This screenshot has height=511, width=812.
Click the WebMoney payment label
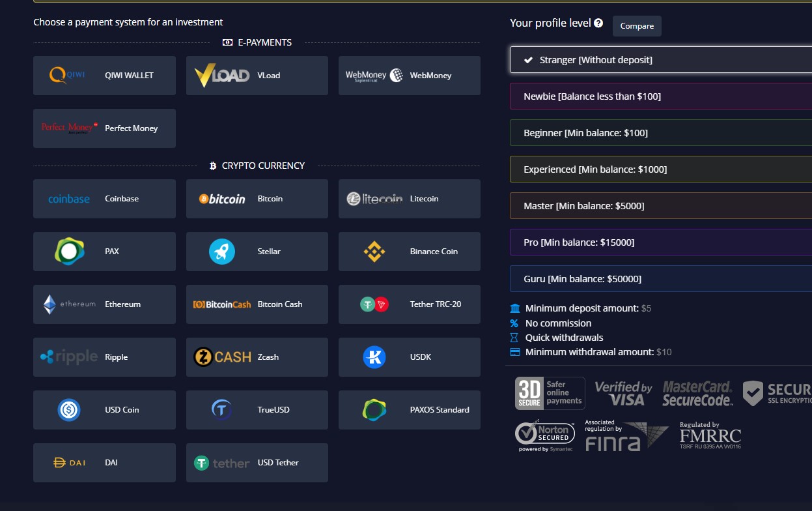(x=430, y=76)
